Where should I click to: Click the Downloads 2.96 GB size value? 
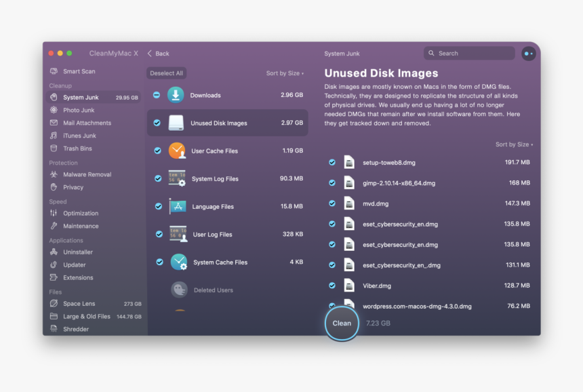click(x=292, y=95)
